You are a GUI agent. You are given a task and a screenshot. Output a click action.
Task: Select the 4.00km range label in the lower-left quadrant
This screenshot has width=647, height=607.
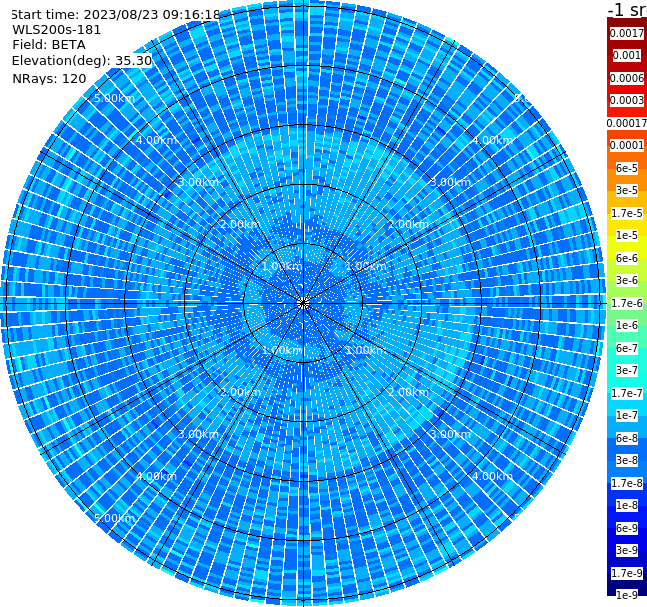156,476
